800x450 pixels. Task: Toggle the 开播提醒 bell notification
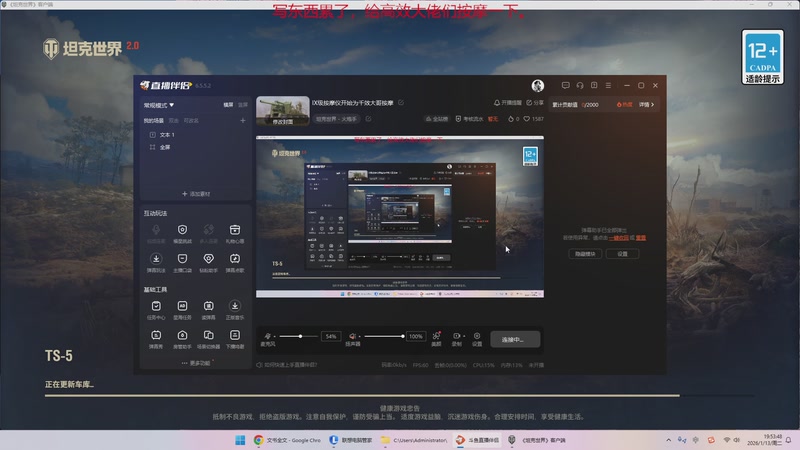(507, 103)
